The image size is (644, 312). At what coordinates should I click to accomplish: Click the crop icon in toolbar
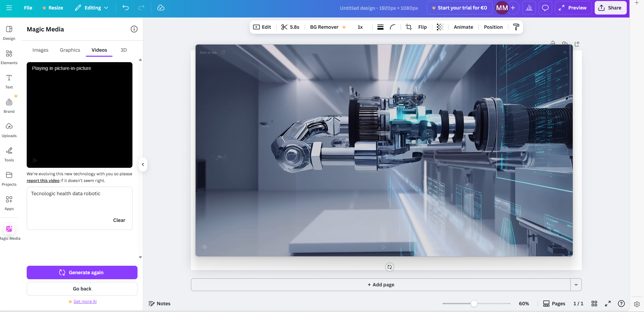click(x=408, y=27)
